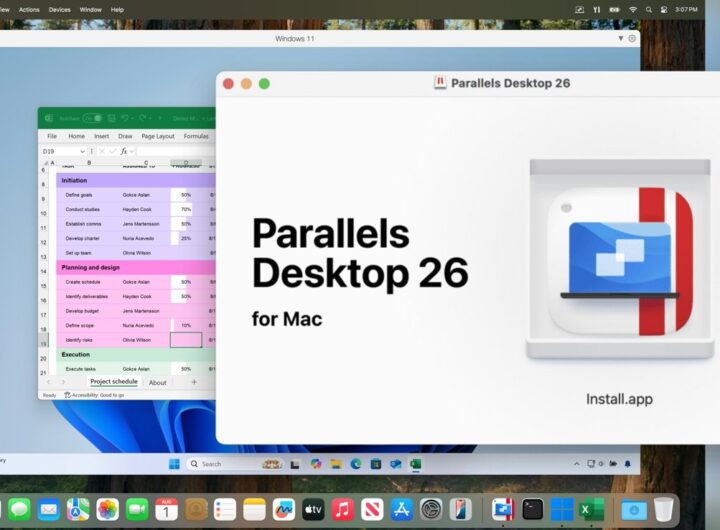Open Wi-Fi status in the menu bar
Screen dimensions: 720x530
633,9
